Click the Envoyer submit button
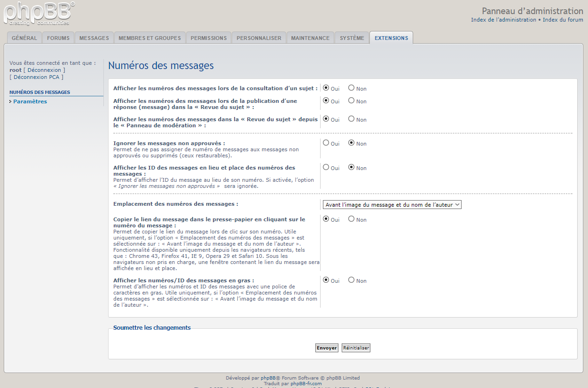 [327, 348]
